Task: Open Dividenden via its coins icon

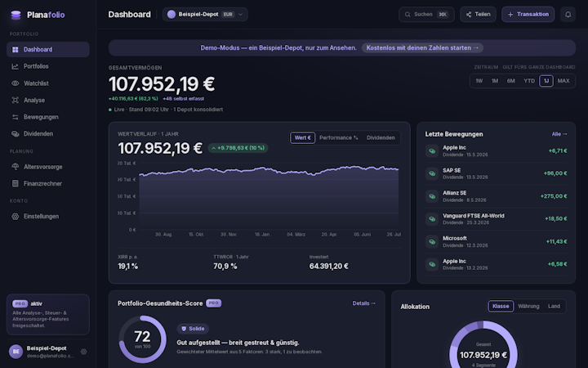Action: point(15,133)
